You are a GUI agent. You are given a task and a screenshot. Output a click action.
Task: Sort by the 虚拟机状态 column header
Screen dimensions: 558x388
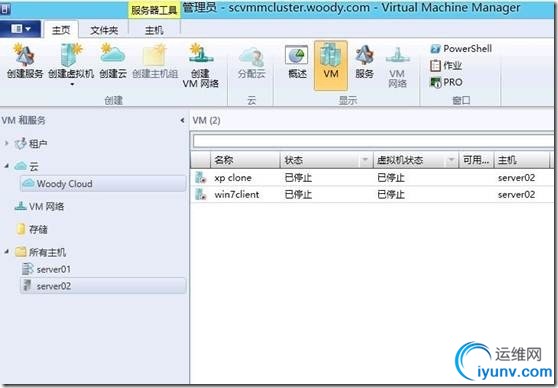point(409,160)
